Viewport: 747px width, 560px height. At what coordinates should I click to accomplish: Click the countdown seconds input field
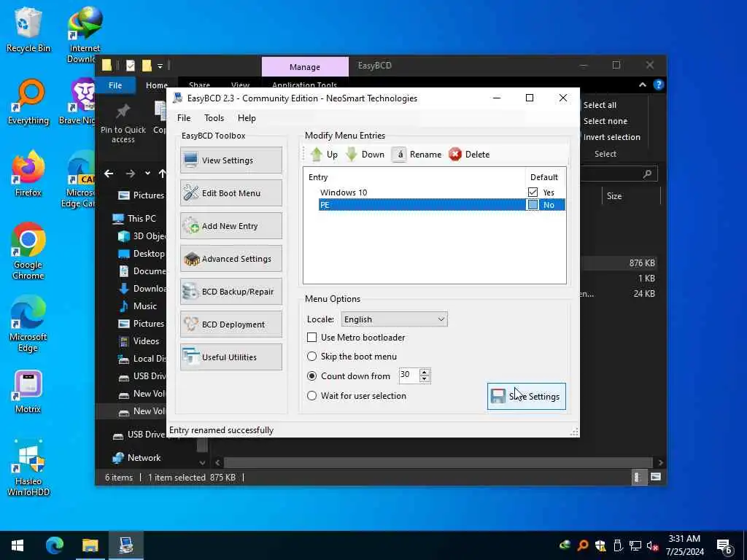[x=409, y=376]
